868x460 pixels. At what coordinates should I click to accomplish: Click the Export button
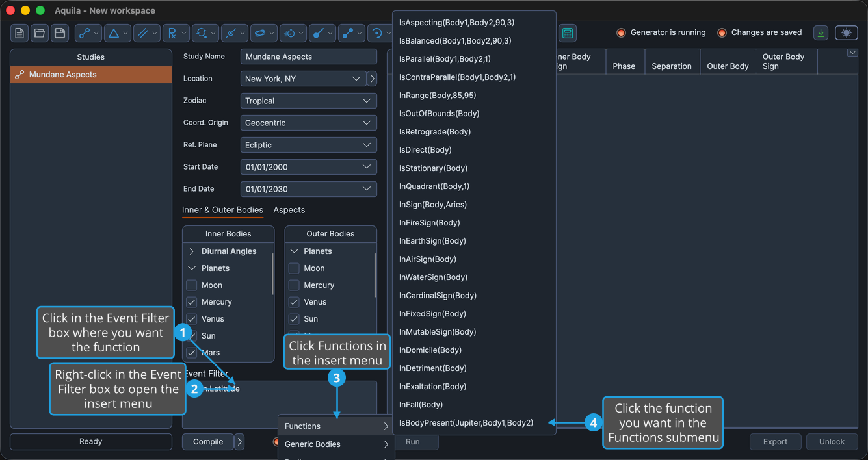click(775, 442)
